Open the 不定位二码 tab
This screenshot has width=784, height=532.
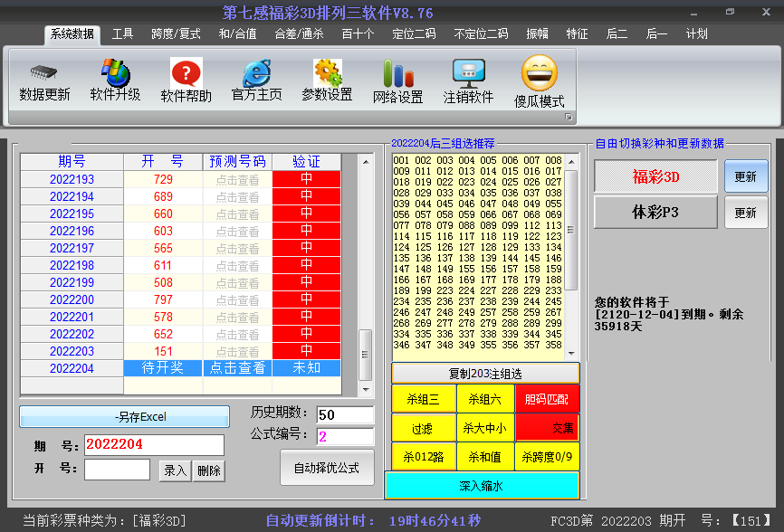[481, 34]
